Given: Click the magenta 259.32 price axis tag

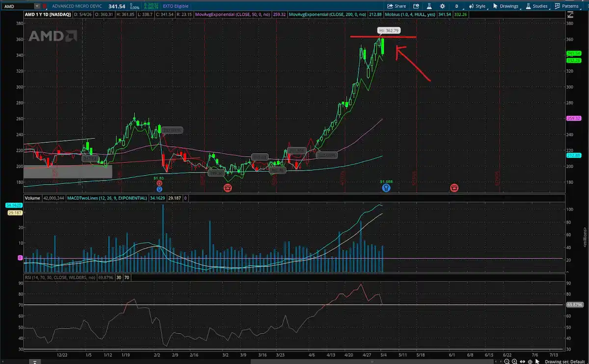Looking at the screenshot, I should [x=574, y=118].
